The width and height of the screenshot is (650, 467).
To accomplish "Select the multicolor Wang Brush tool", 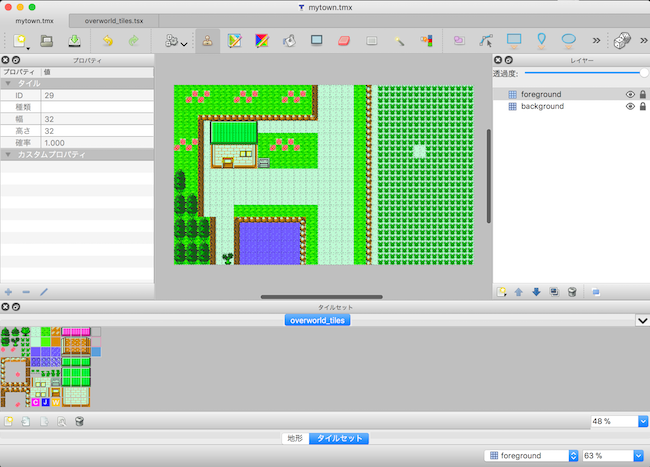I will [x=262, y=41].
